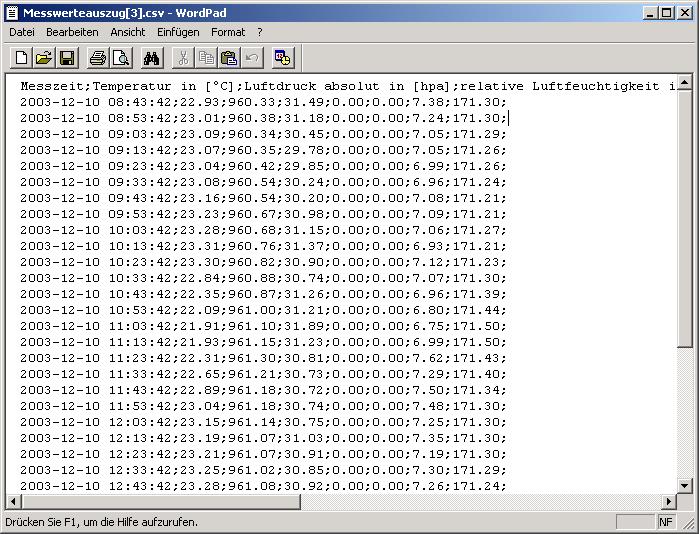This screenshot has height=534, width=699.
Task: Insert date and time via toolbar icon
Action: coord(283,58)
